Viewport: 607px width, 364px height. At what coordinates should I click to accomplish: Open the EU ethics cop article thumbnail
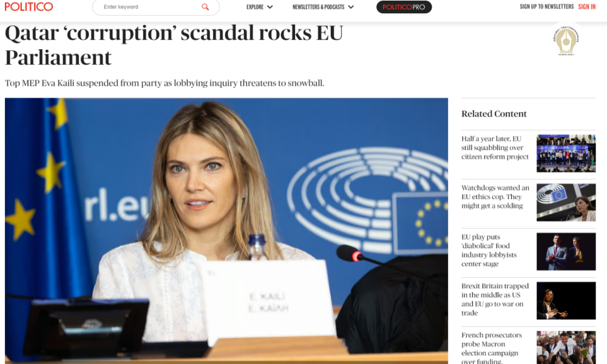566,202
